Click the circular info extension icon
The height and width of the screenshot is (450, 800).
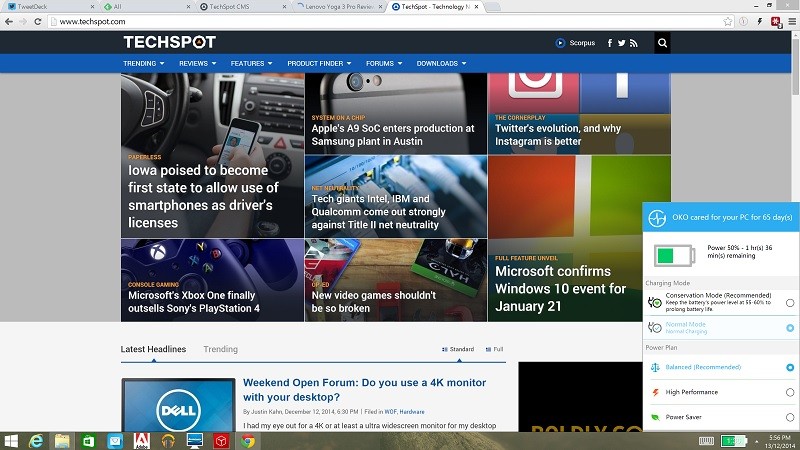[744, 21]
